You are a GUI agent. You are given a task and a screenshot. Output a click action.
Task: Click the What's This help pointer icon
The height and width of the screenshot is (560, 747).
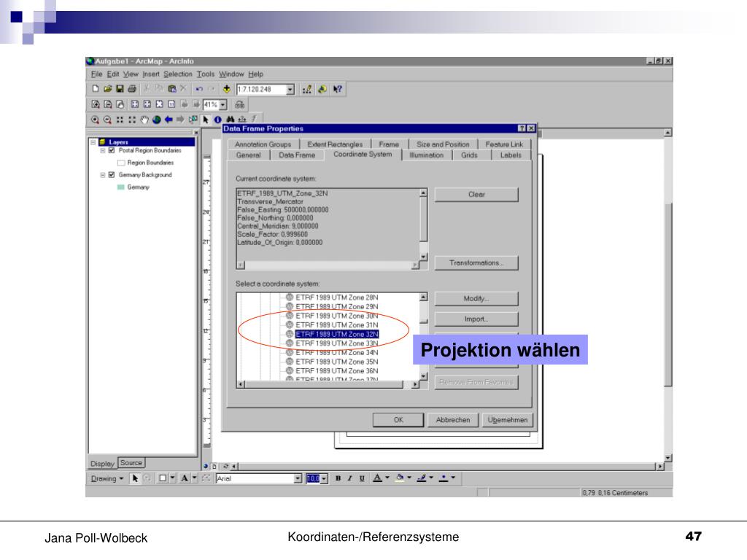pyautogui.click(x=338, y=89)
